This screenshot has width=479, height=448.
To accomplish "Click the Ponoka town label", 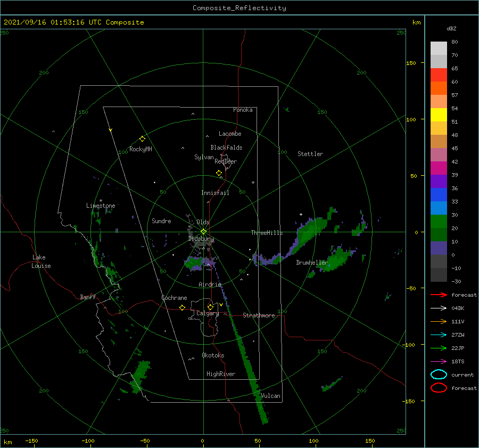I will click(x=243, y=110).
